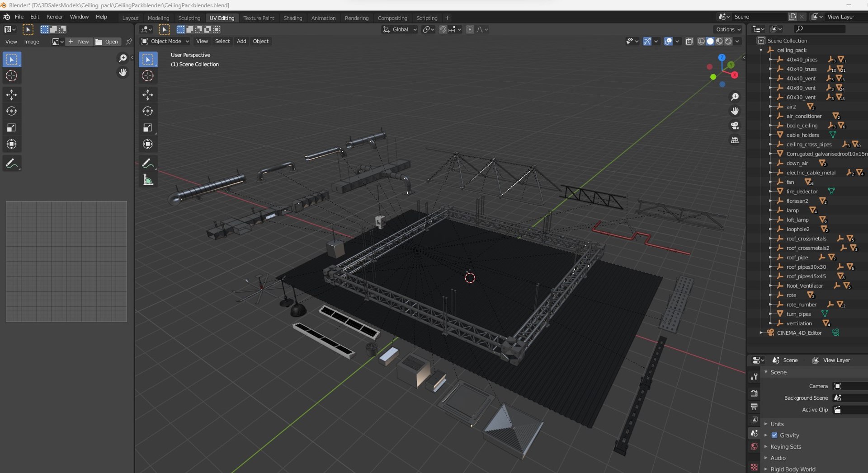The width and height of the screenshot is (868, 473).
Task: Select the Rotate tool in 3D viewport
Action: pyautogui.click(x=148, y=111)
